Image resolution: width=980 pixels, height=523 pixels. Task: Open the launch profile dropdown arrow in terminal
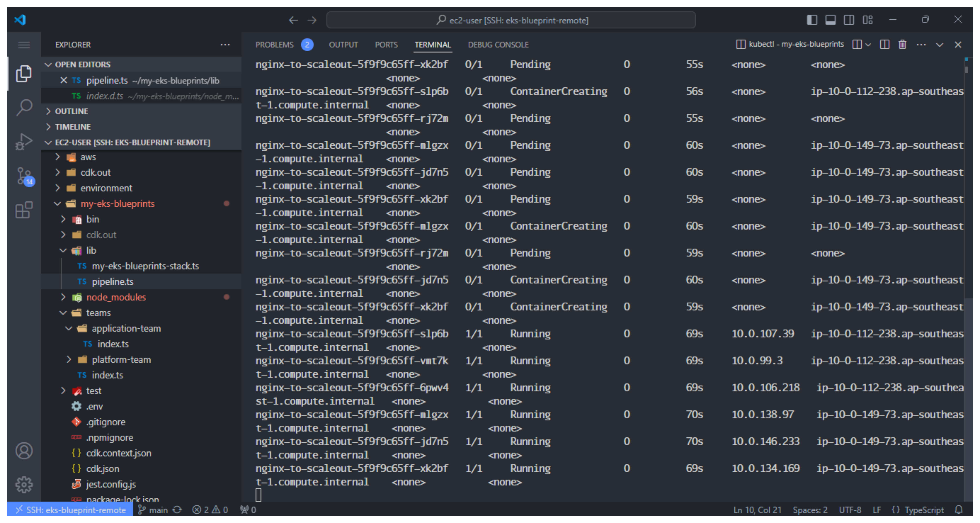pos(868,44)
